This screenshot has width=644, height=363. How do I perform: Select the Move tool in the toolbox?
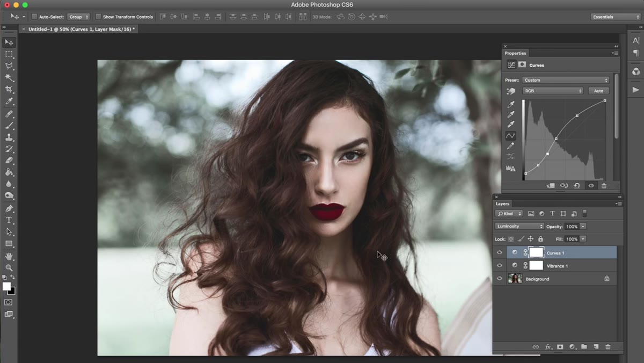pos(9,42)
